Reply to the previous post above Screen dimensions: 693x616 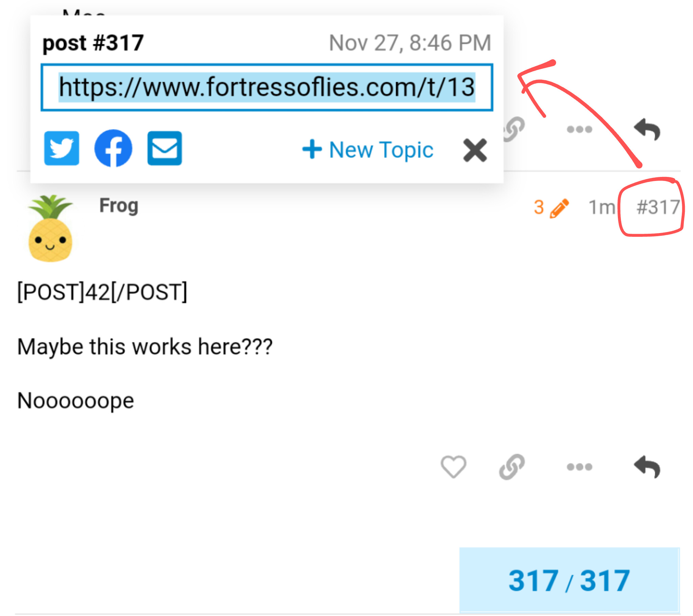coord(647,129)
